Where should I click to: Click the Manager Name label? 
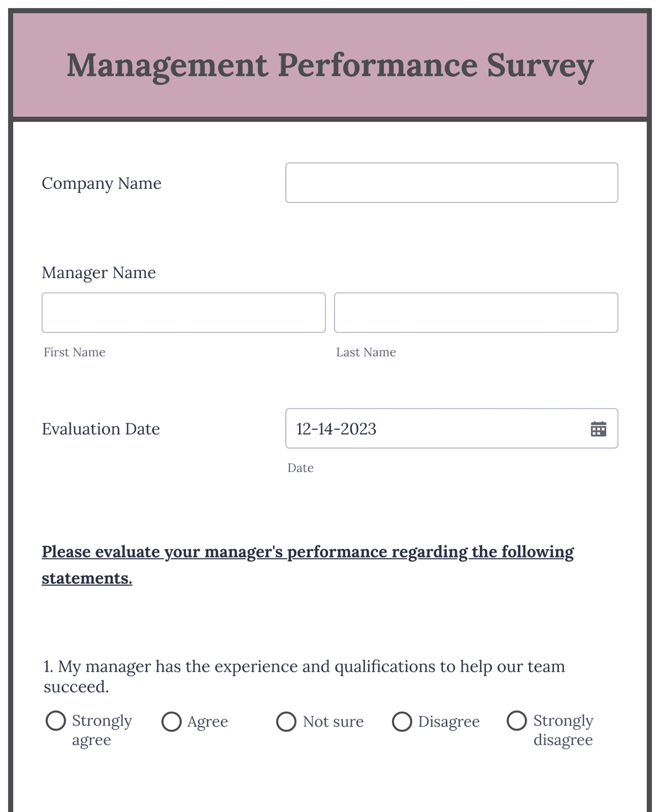99,272
